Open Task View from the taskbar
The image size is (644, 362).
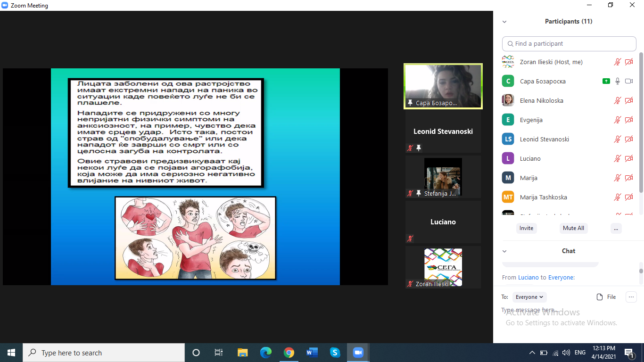pos(219,353)
